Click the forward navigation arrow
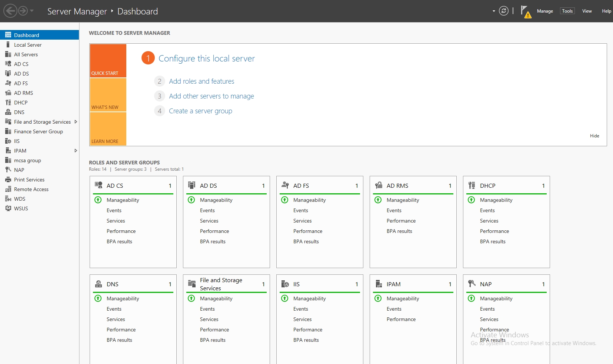 23,11
